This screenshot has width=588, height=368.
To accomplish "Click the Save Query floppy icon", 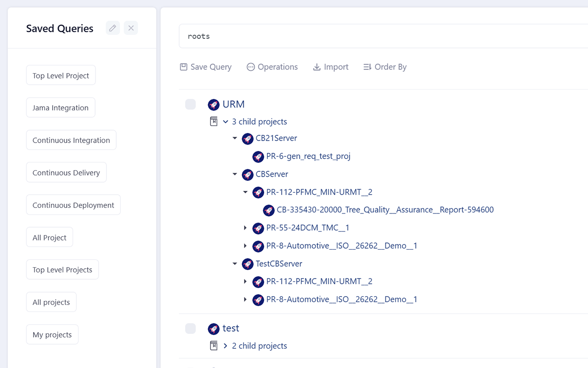I will [x=183, y=67].
